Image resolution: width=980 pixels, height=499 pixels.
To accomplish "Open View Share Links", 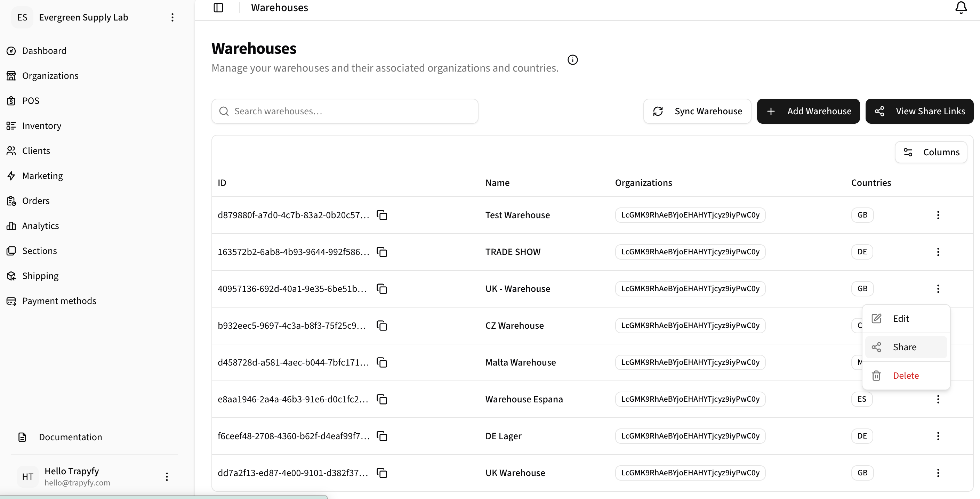I will point(919,111).
